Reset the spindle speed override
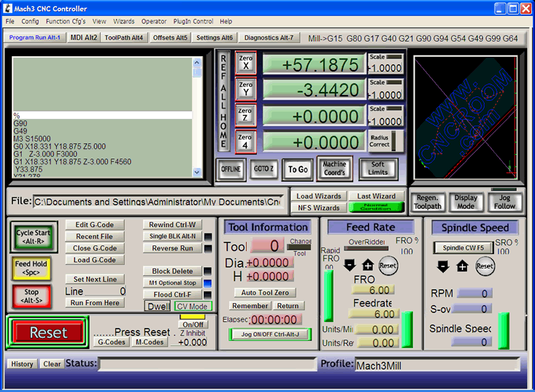 (485, 266)
